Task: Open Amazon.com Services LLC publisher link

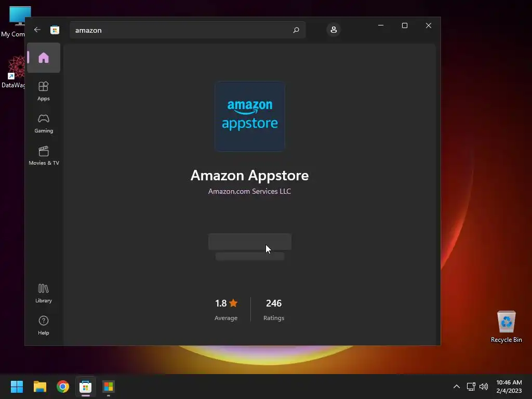Action: coord(249,191)
